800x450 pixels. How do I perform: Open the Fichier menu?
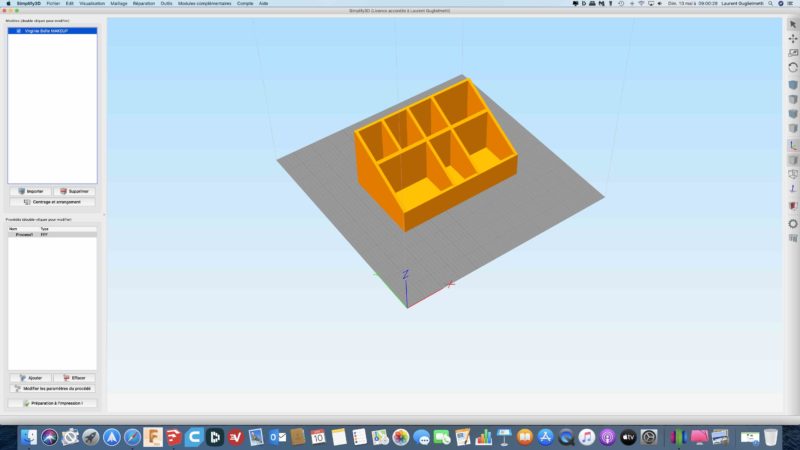pos(53,4)
